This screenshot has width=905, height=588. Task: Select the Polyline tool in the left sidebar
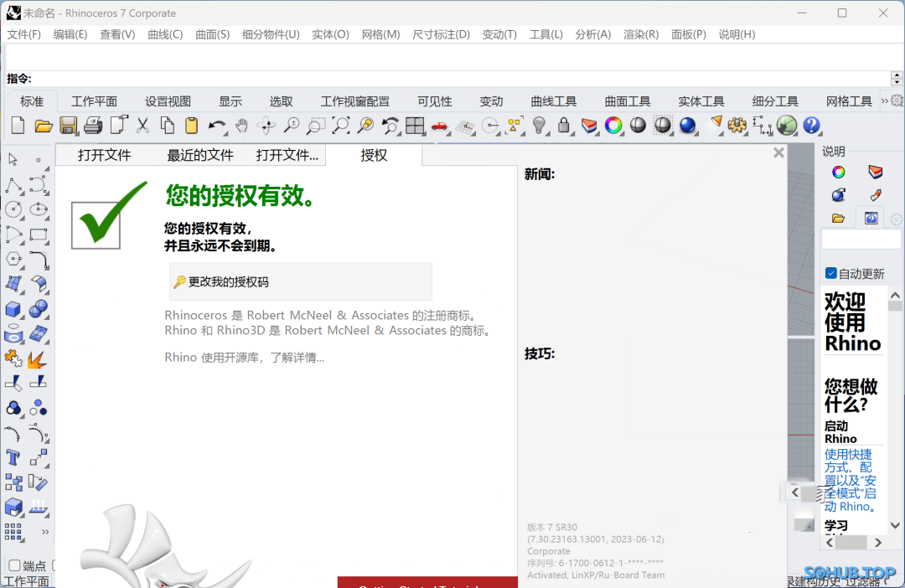tap(12, 186)
